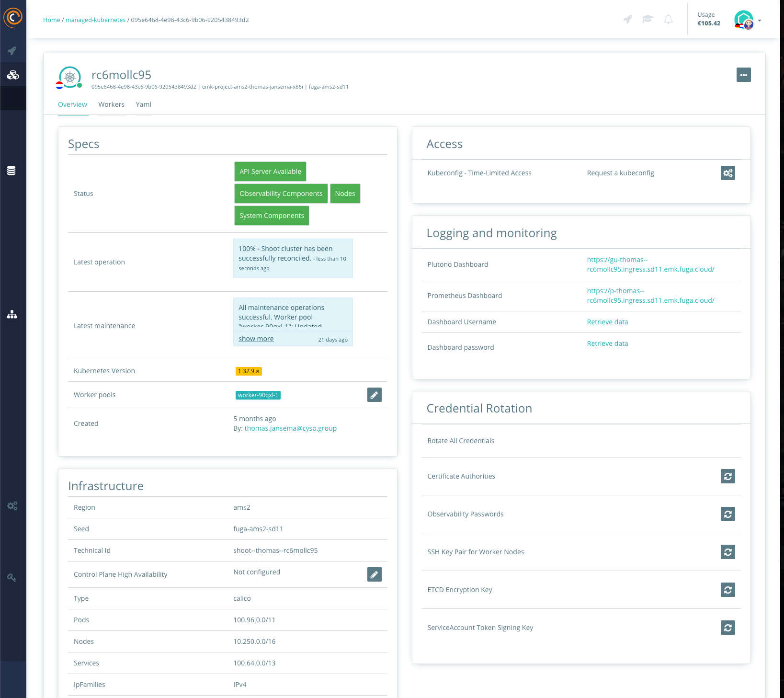Switch to the Workers tab
The height and width of the screenshot is (698, 784).
tap(111, 104)
